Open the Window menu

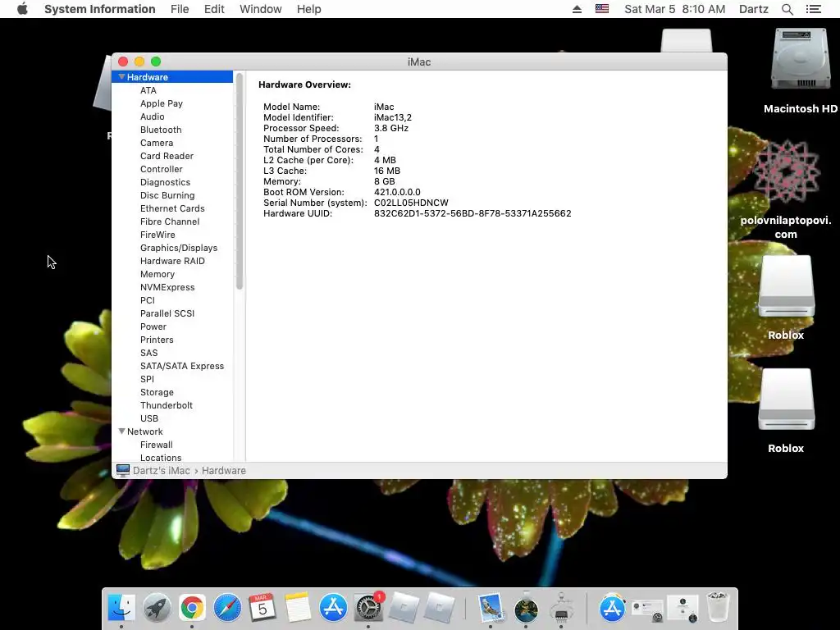coord(260,9)
